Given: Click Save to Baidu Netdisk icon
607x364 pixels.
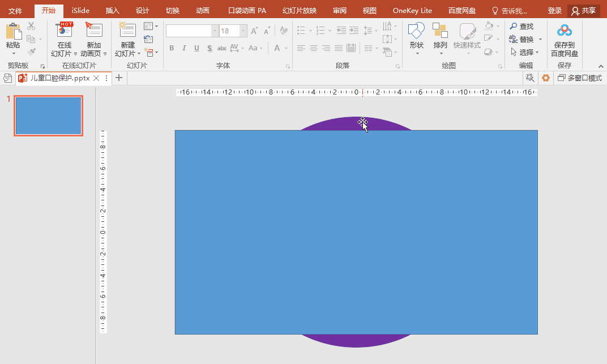Looking at the screenshot, I should click(x=564, y=31).
